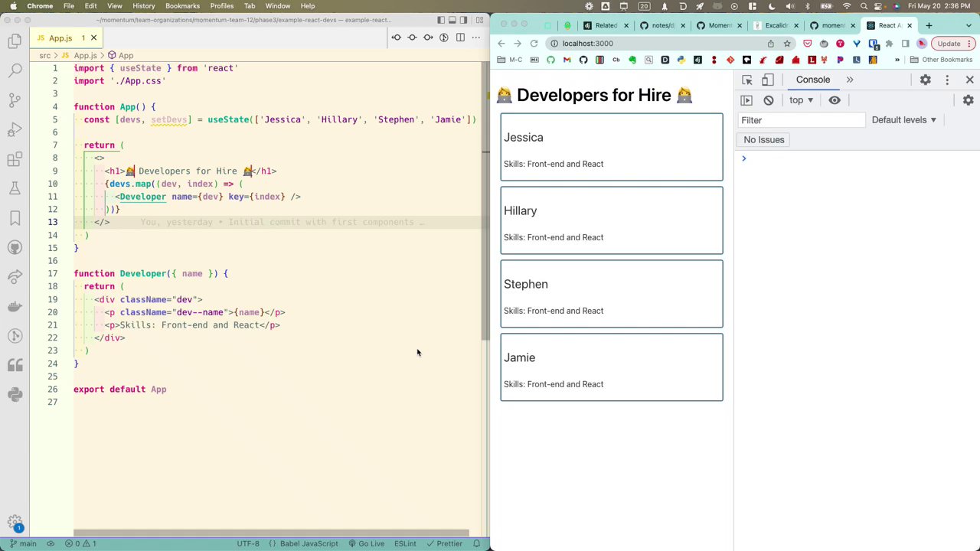Click the split editor right icon
The width and height of the screenshot is (980, 551).
pyautogui.click(x=460, y=37)
